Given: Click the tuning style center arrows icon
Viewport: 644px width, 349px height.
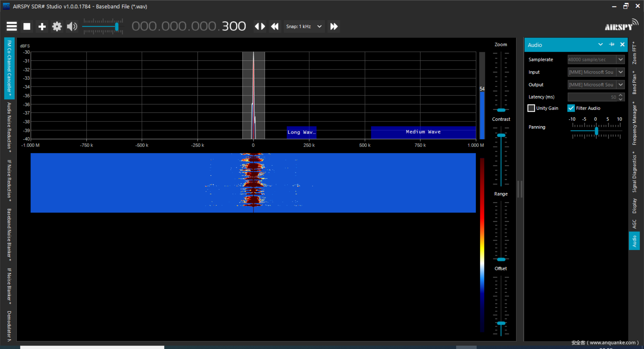Looking at the screenshot, I should click(260, 26).
